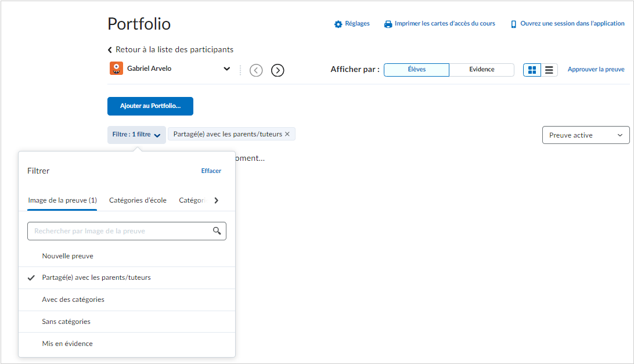The height and width of the screenshot is (364, 634).
Task: Click the Portfolio page heading
Action: point(139,24)
